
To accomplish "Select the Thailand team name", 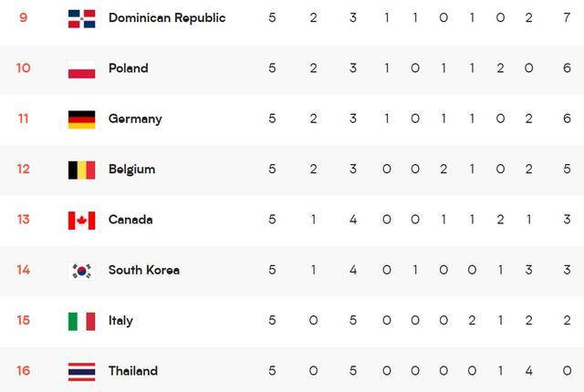I will coord(133,371).
